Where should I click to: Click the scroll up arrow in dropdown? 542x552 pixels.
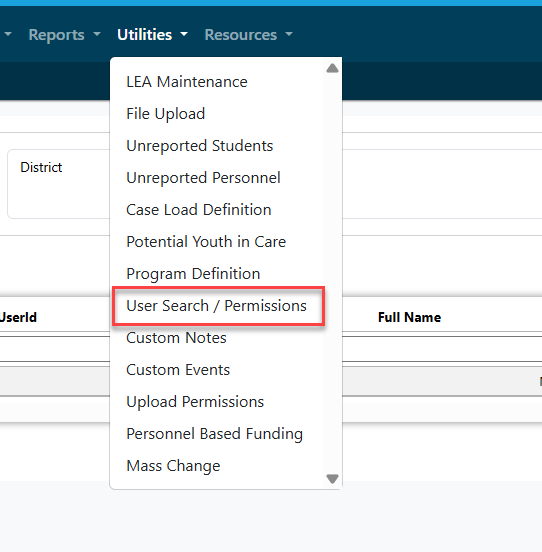pos(332,68)
